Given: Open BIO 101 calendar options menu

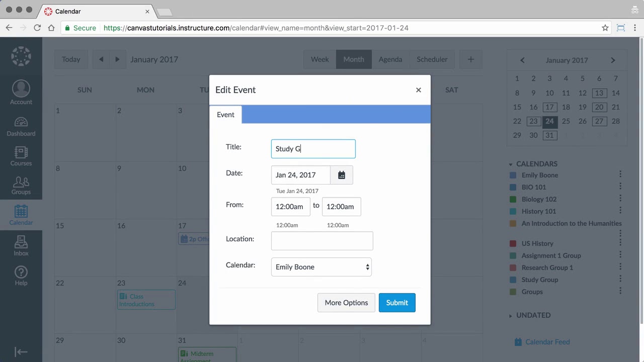Looking at the screenshot, I should (x=620, y=186).
